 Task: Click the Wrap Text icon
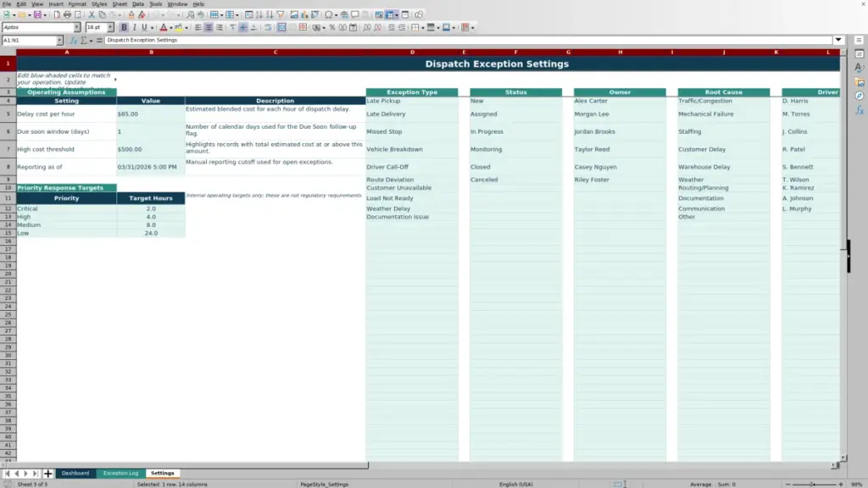tap(268, 27)
